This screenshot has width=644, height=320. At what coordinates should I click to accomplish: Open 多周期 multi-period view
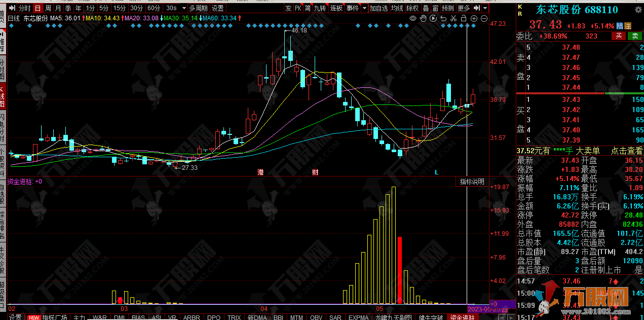tap(198, 8)
